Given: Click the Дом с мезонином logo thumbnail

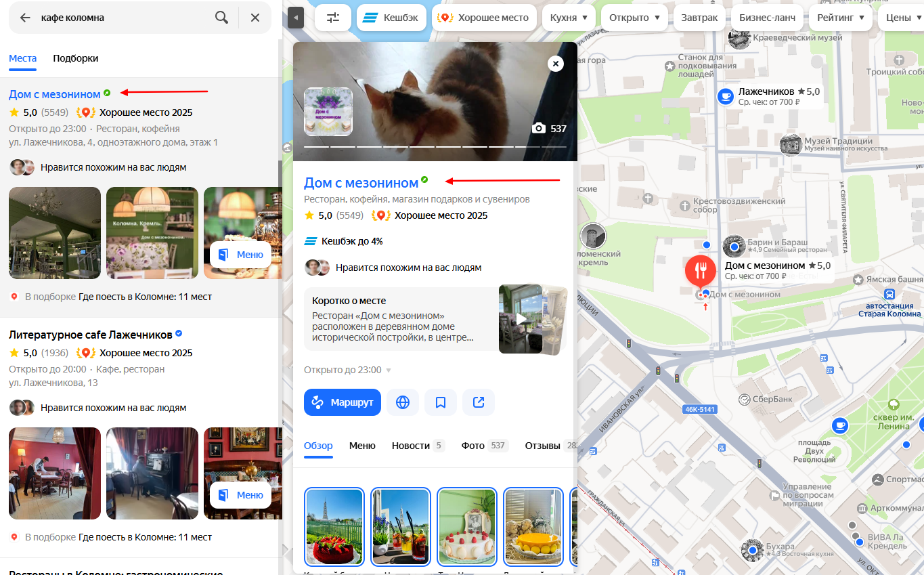Looking at the screenshot, I should pos(328,112).
